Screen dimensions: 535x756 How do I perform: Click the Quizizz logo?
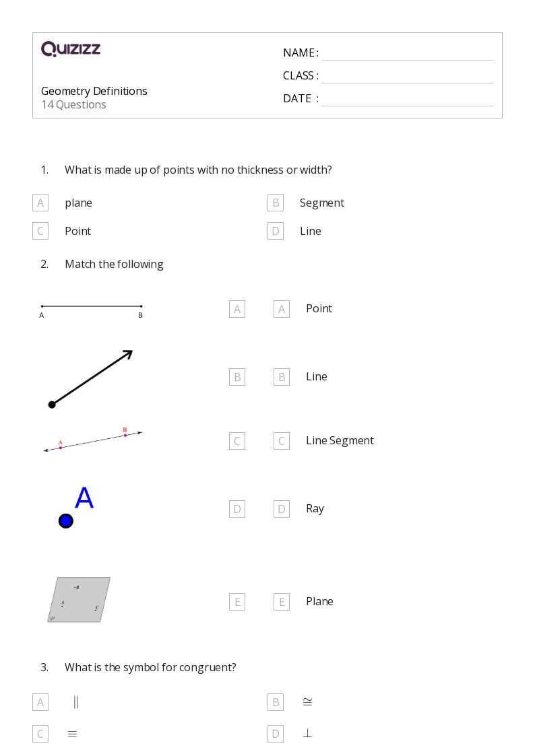click(71, 48)
